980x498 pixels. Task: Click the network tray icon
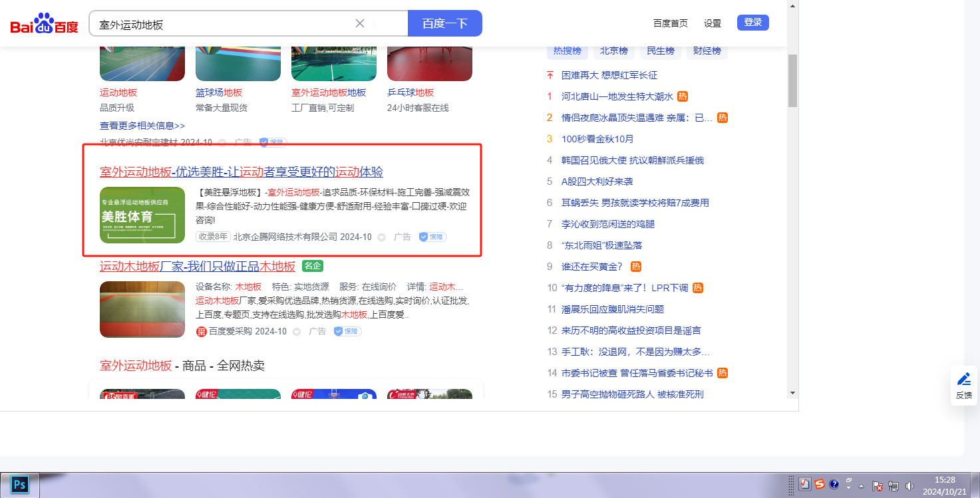coord(894,486)
